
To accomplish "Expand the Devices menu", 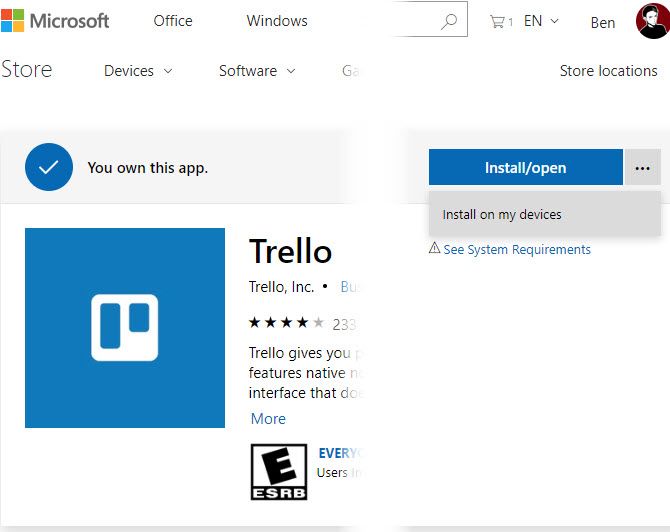I will click(138, 71).
